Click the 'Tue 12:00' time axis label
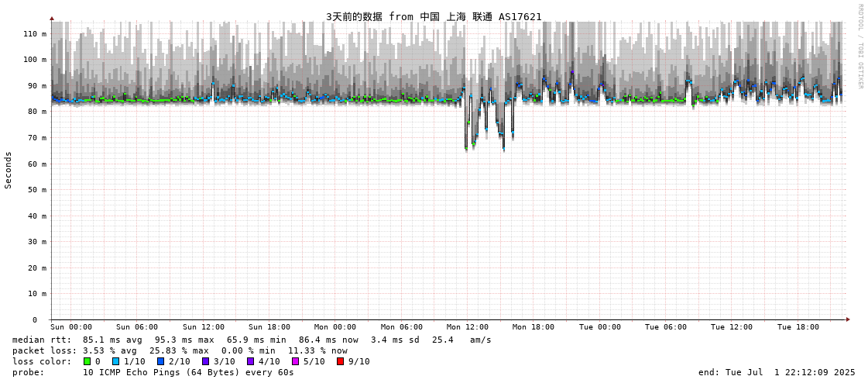 click(731, 327)
